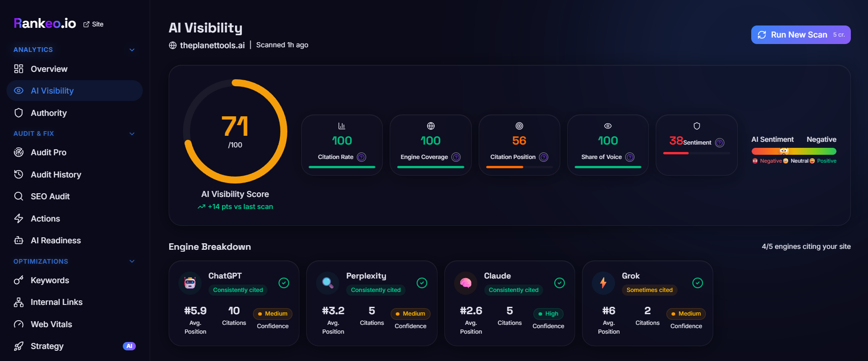This screenshot has width=868, height=361.
Task: Click the Share of Voice help icon
Action: click(x=630, y=157)
